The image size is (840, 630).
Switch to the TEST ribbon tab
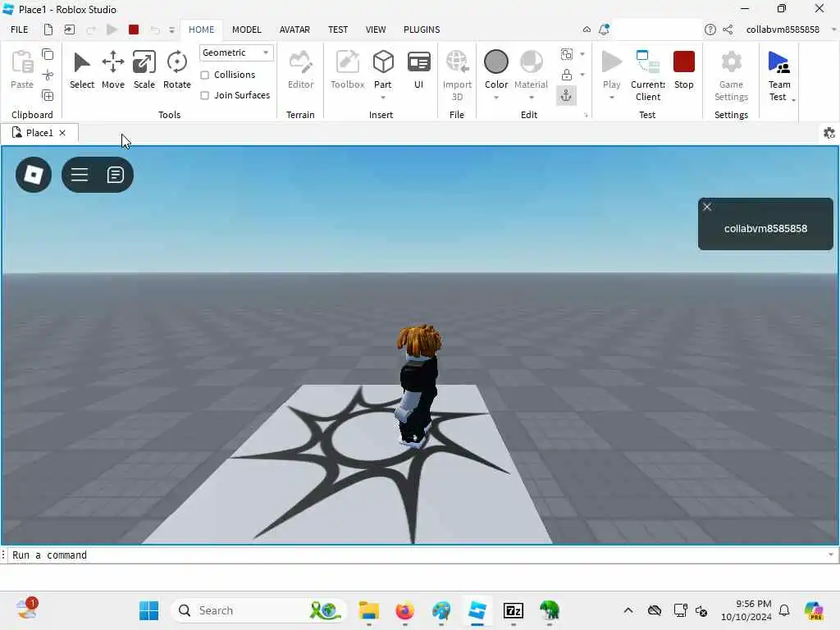pyautogui.click(x=337, y=30)
